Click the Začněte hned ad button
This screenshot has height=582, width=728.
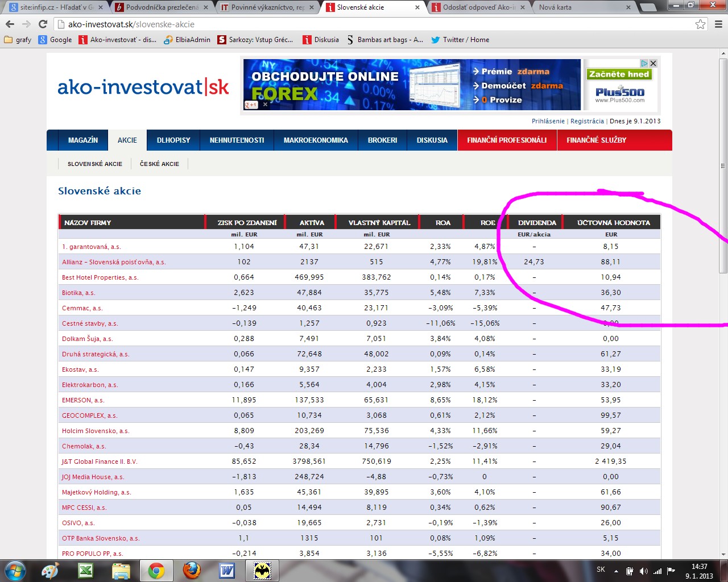tap(619, 74)
